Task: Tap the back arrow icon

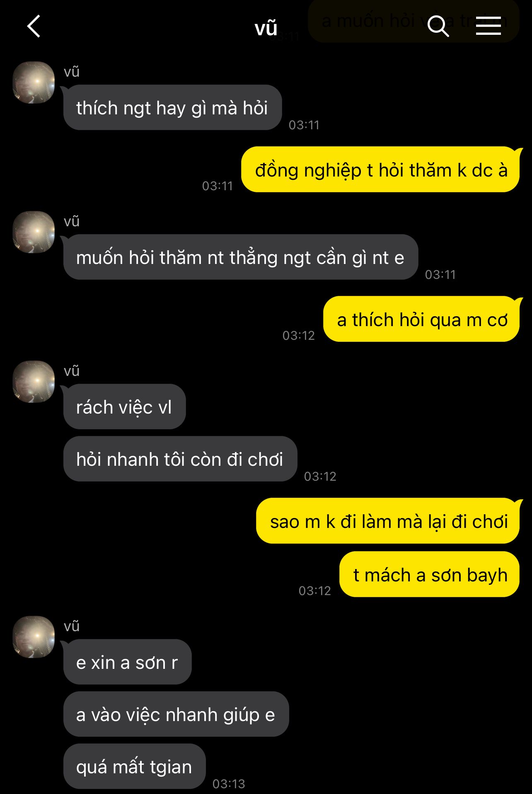Action: point(34,26)
